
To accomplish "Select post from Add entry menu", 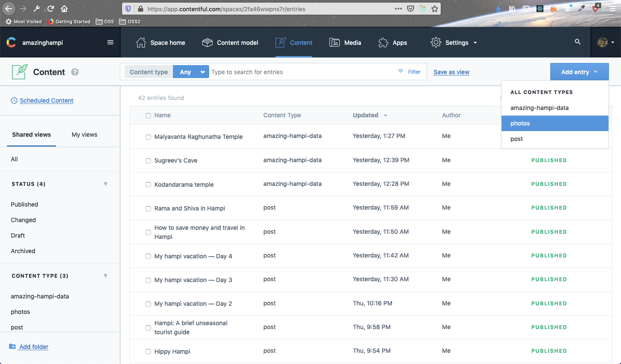I will pyautogui.click(x=555, y=139).
